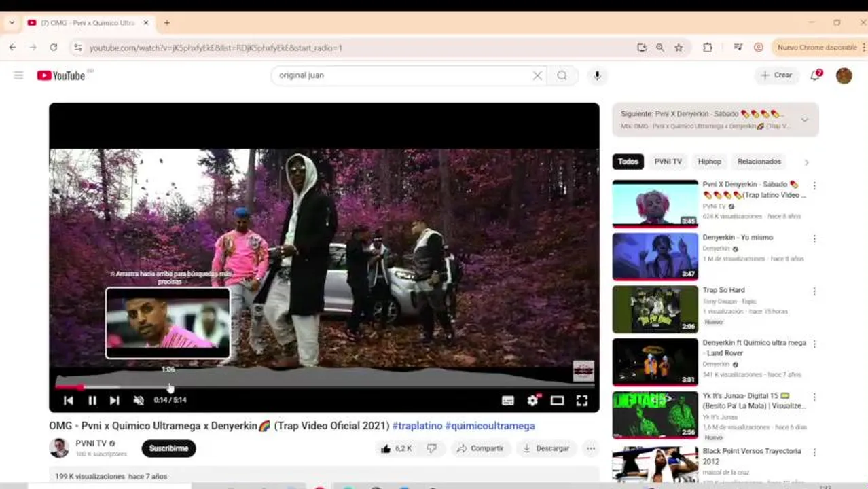Open the PVNI TV channel avatar
The image size is (868, 489).
pyautogui.click(x=59, y=448)
